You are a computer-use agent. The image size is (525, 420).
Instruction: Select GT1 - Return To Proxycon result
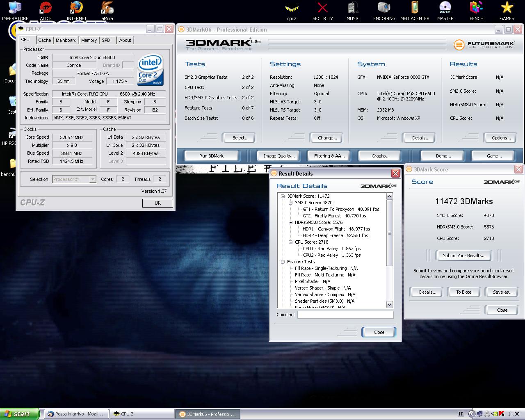coord(341,209)
